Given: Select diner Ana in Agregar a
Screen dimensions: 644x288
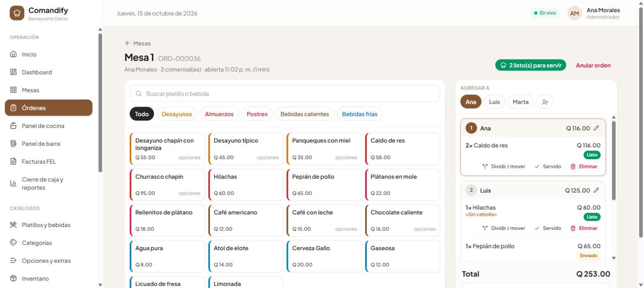Looking at the screenshot, I should coord(471,102).
